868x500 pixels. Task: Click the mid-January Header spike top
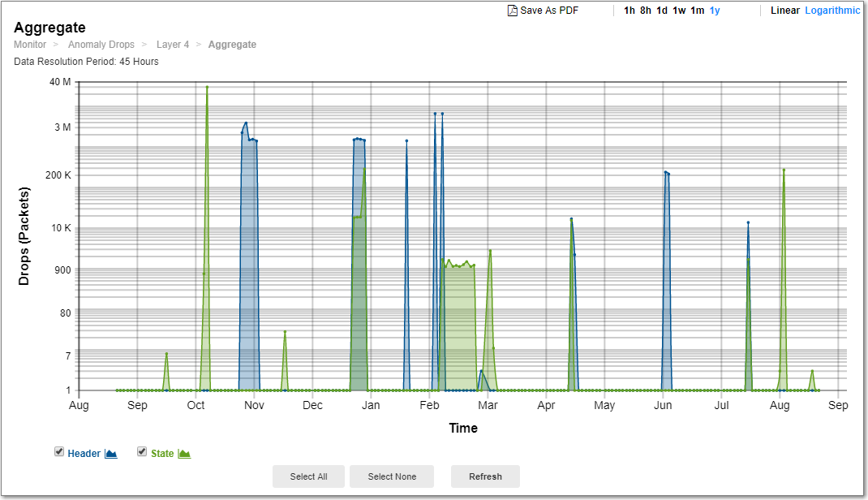[x=407, y=140]
